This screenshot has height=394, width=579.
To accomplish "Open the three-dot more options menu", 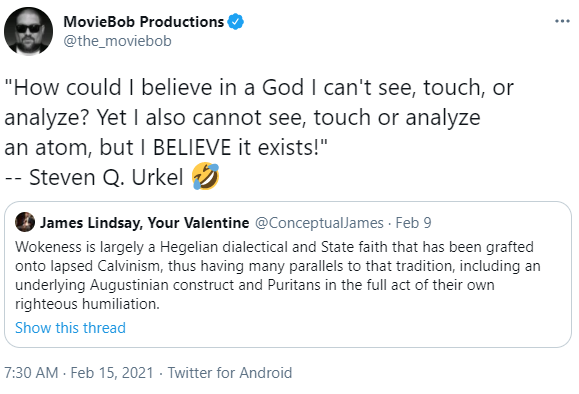I will pyautogui.click(x=562, y=21).
